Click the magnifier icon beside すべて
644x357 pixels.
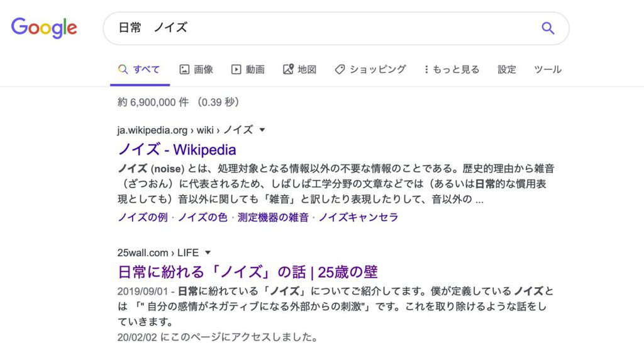(x=123, y=69)
